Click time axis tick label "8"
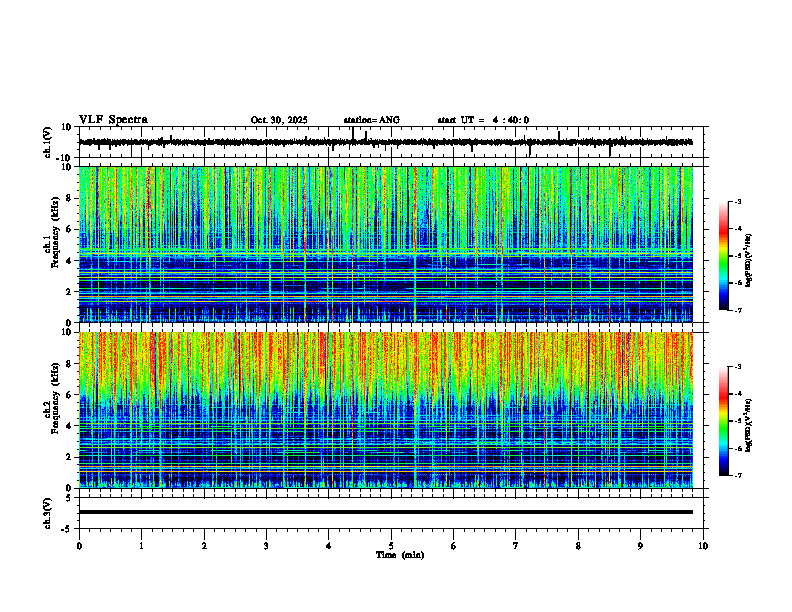The width and height of the screenshot is (792, 612). (578, 546)
